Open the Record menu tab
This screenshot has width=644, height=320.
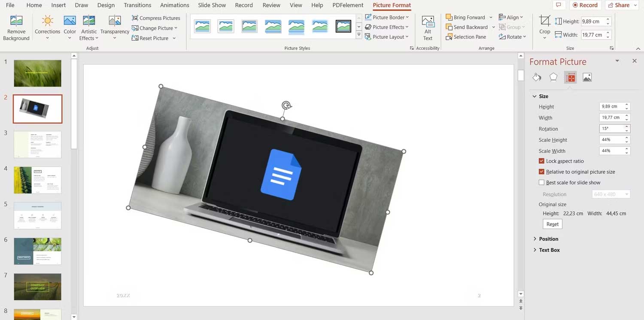click(x=244, y=5)
